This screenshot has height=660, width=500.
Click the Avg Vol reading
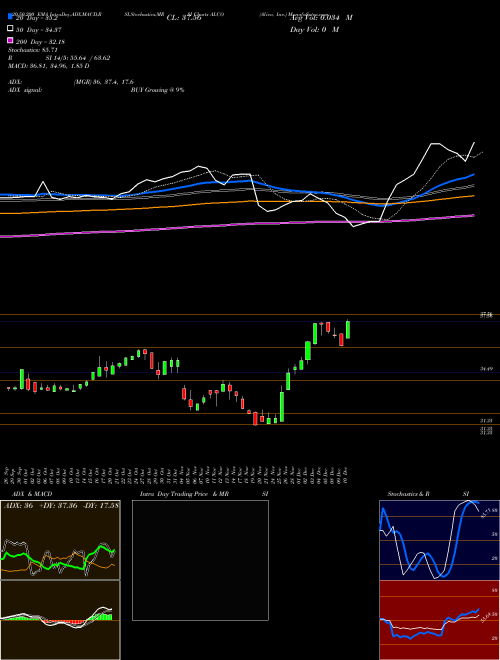[x=321, y=18]
